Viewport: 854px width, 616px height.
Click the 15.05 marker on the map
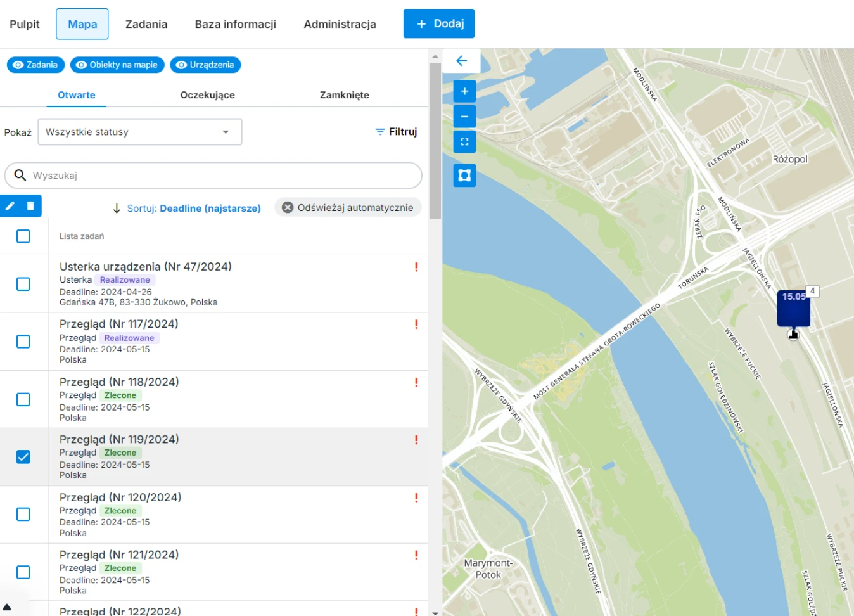point(793,308)
